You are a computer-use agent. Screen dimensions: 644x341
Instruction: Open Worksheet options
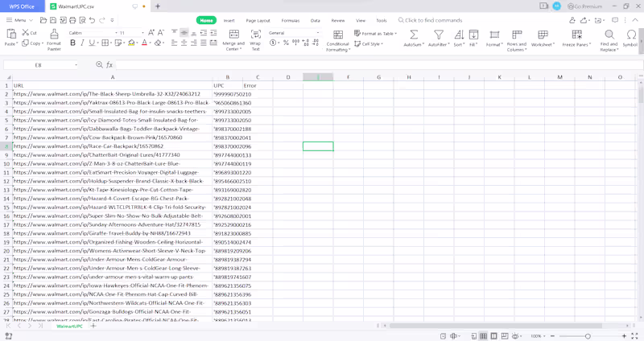[x=543, y=38]
